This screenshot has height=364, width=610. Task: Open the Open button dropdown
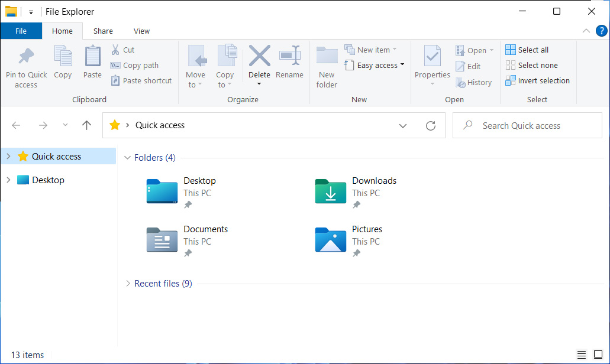tap(492, 50)
